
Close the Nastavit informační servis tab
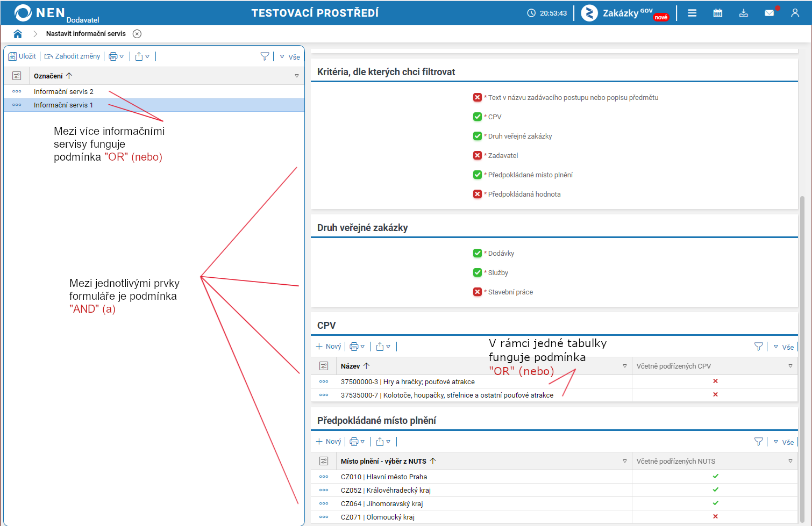click(x=137, y=34)
